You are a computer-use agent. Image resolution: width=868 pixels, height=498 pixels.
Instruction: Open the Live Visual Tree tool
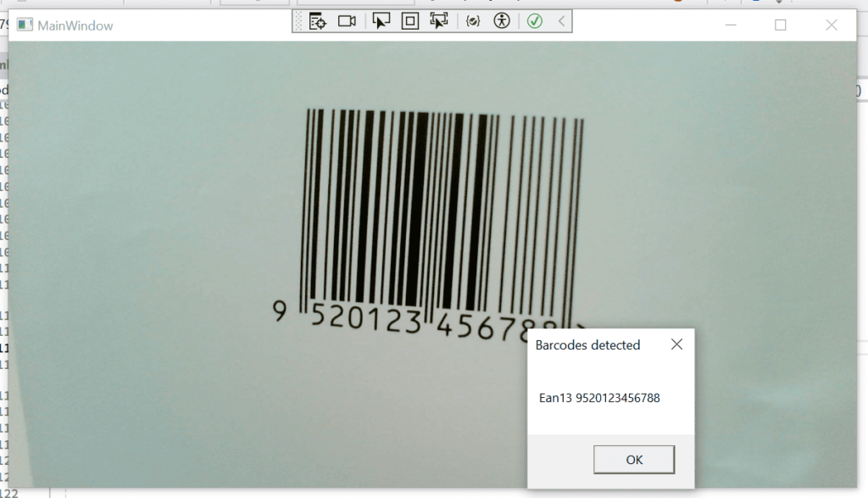click(317, 20)
